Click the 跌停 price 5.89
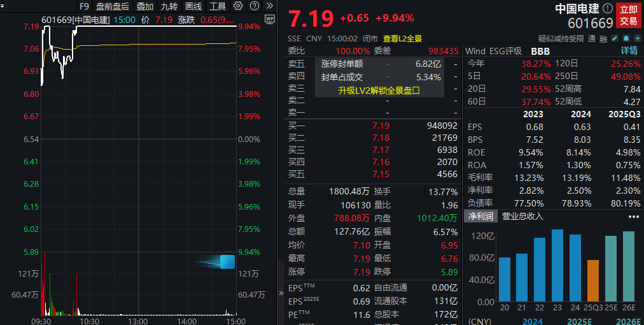The height and width of the screenshot is (325, 644). coord(449,272)
